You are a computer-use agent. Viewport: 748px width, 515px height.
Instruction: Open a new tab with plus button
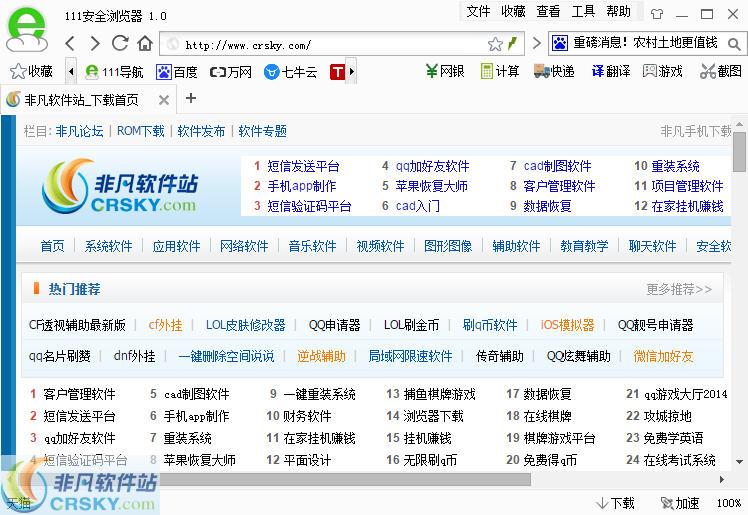click(191, 98)
